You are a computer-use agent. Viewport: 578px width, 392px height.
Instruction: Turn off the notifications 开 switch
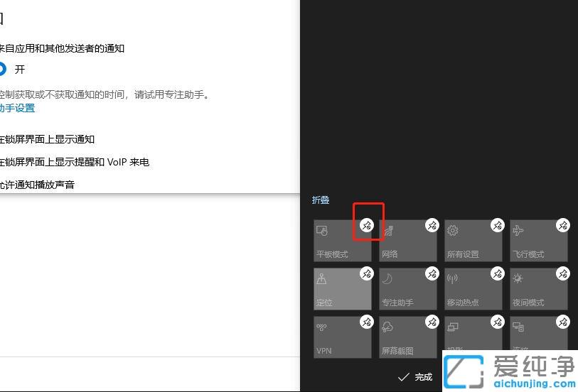tap(2, 70)
